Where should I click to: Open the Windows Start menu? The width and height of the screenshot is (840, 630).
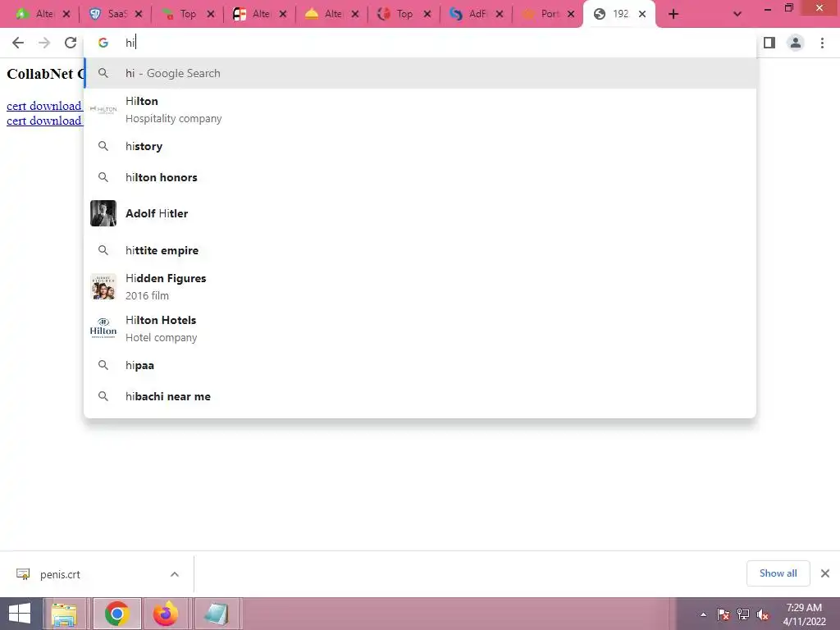coord(20,614)
